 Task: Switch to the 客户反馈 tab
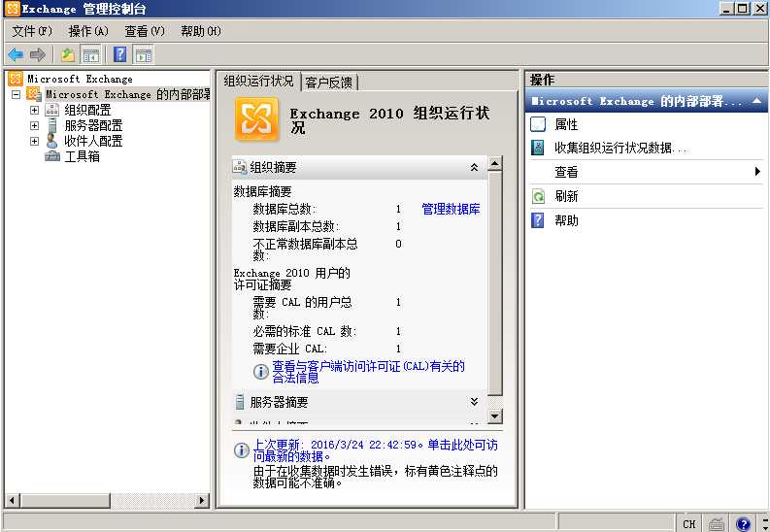click(x=329, y=82)
